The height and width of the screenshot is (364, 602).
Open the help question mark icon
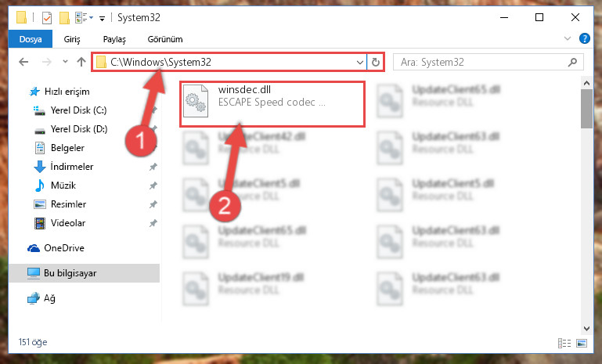tap(584, 38)
